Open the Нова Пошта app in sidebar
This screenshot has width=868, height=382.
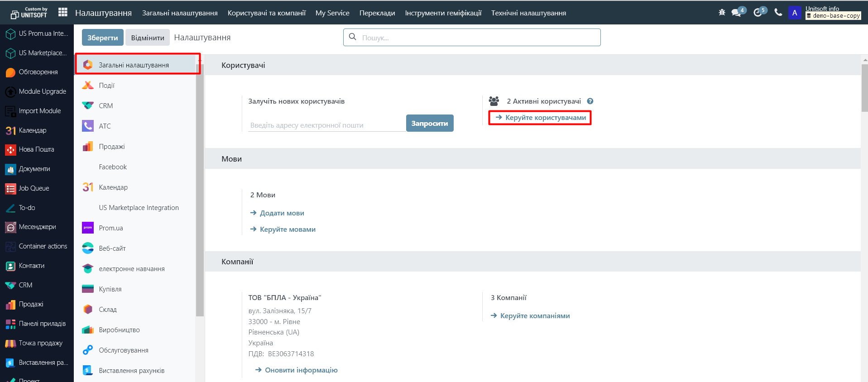[x=36, y=149]
